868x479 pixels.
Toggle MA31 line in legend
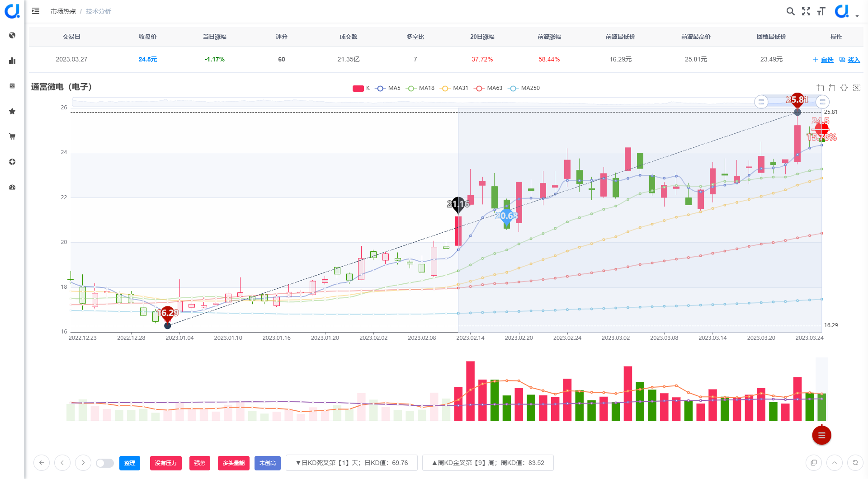454,88
